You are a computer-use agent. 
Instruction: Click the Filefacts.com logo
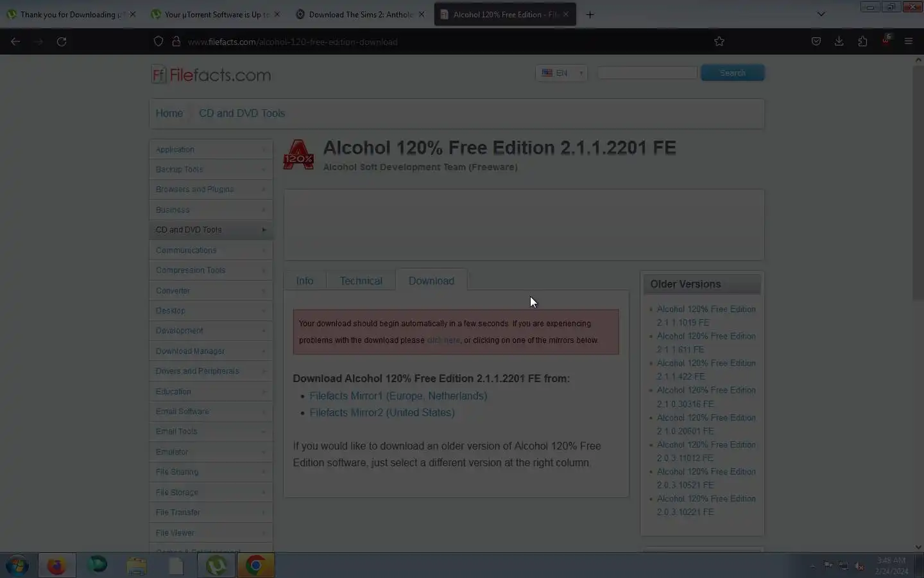pos(211,75)
